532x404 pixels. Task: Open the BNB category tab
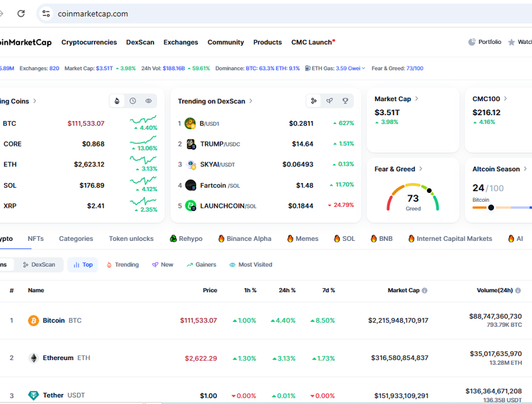pyautogui.click(x=381, y=239)
